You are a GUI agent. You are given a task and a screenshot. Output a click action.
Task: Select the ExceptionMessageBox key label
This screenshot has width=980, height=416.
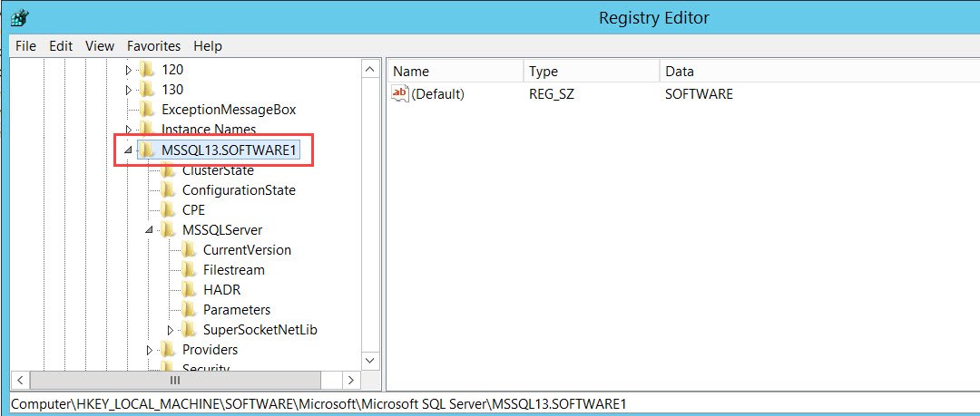click(229, 110)
